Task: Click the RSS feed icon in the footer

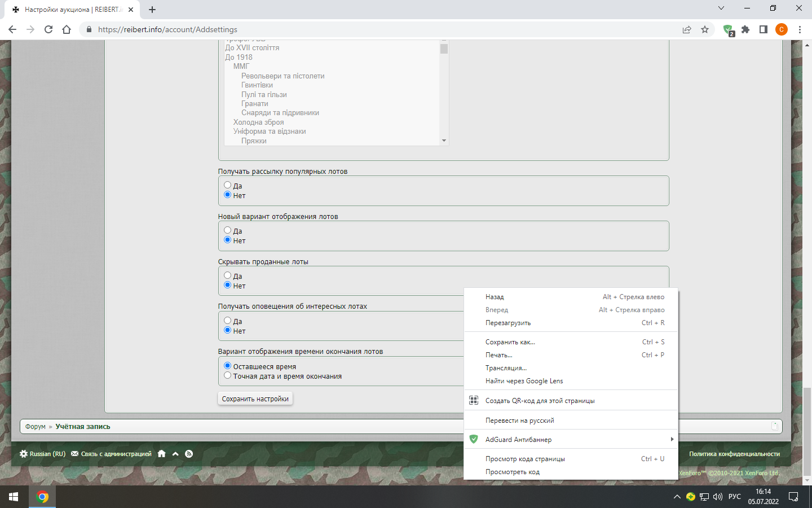Action: [189, 454]
